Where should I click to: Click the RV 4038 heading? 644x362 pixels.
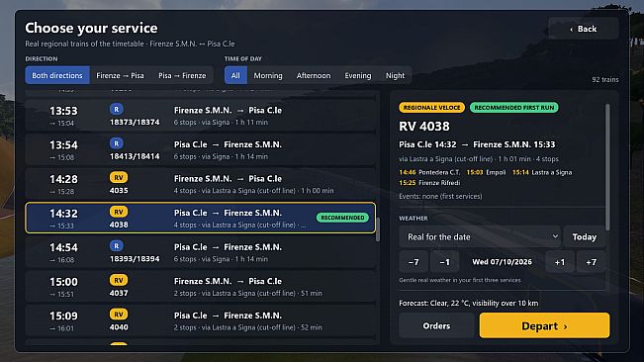coord(424,126)
